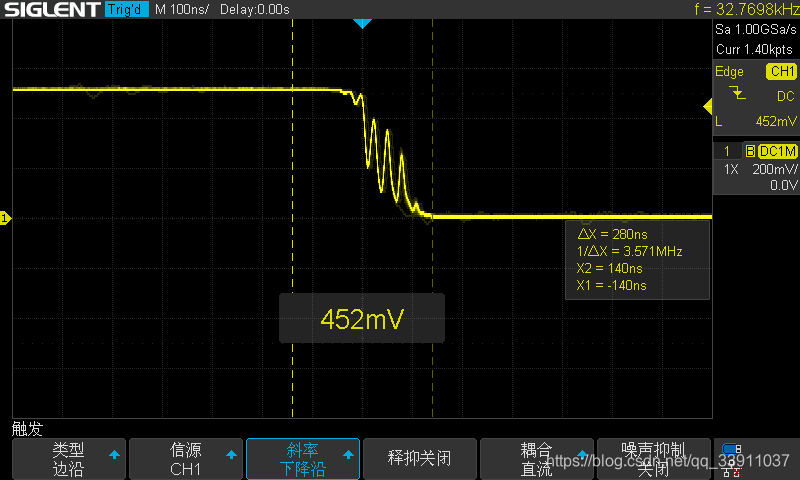Click the 1/ΔX = 3.571MHz readout
This screenshot has height=480, width=800.
(629, 251)
